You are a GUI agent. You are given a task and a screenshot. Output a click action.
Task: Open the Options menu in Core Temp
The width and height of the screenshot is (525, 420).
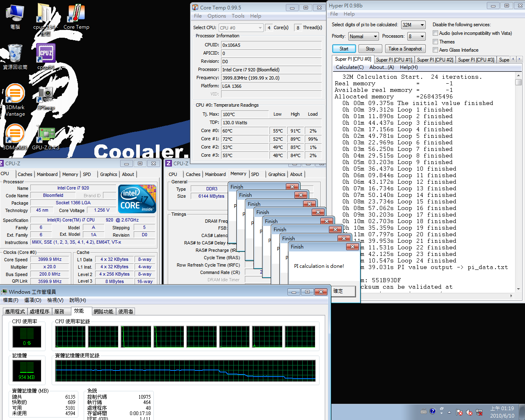(x=217, y=16)
